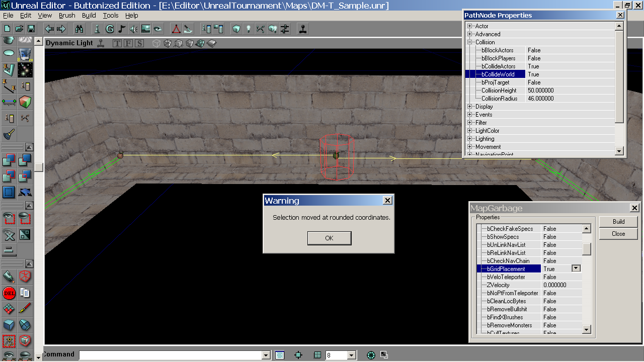
Task: Expand the Display property category
Action: tap(470, 107)
